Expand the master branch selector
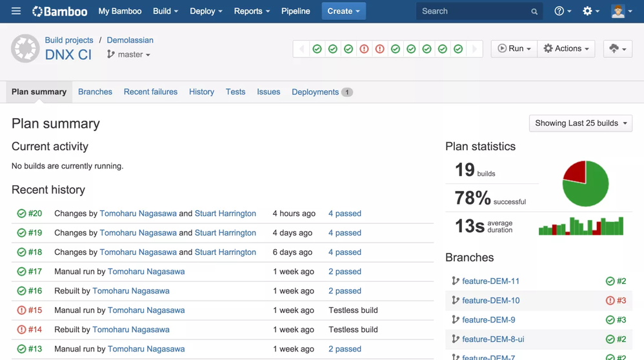 [x=129, y=55]
